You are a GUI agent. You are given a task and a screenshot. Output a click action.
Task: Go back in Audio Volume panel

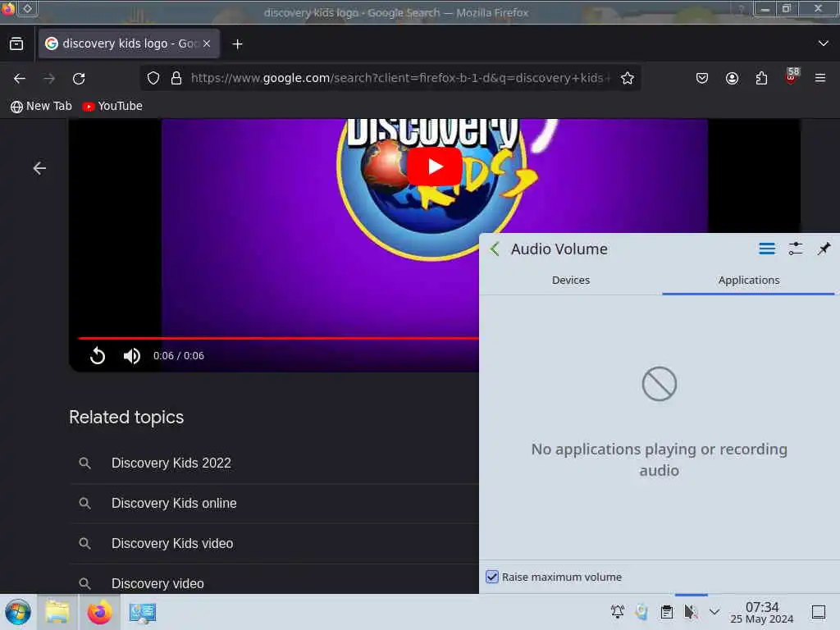[495, 249]
